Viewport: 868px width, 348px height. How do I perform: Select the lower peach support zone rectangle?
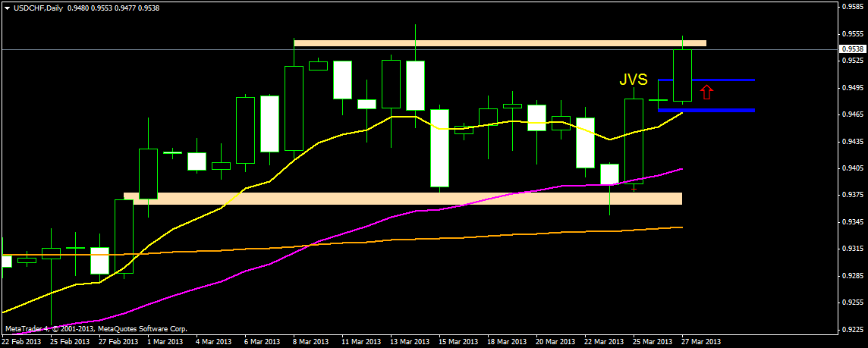point(402,199)
